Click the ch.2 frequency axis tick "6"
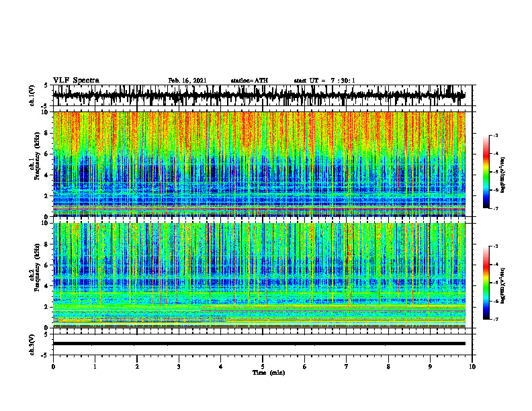The image size is (532, 411). [x=47, y=265]
